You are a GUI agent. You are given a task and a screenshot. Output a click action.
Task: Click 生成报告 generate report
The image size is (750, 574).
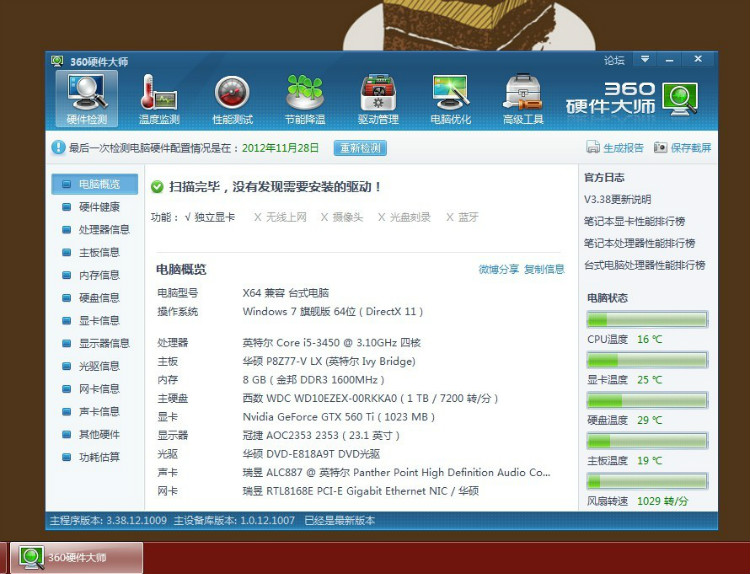[x=615, y=147]
